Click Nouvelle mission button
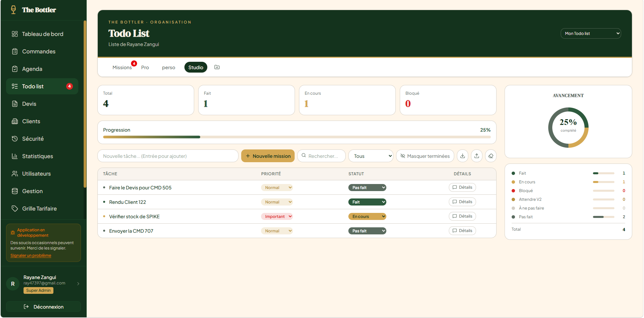644x318 pixels. pos(268,156)
